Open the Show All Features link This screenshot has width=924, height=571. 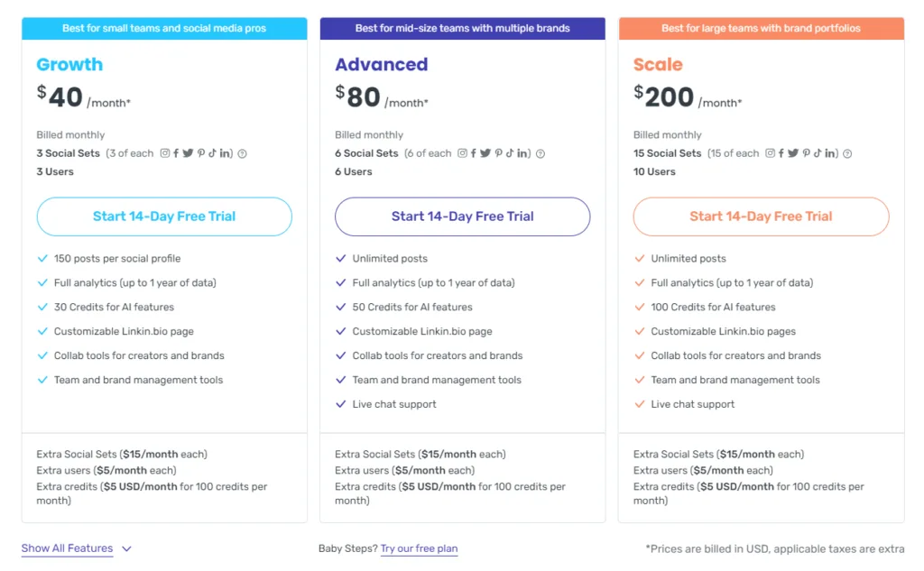[x=68, y=548]
